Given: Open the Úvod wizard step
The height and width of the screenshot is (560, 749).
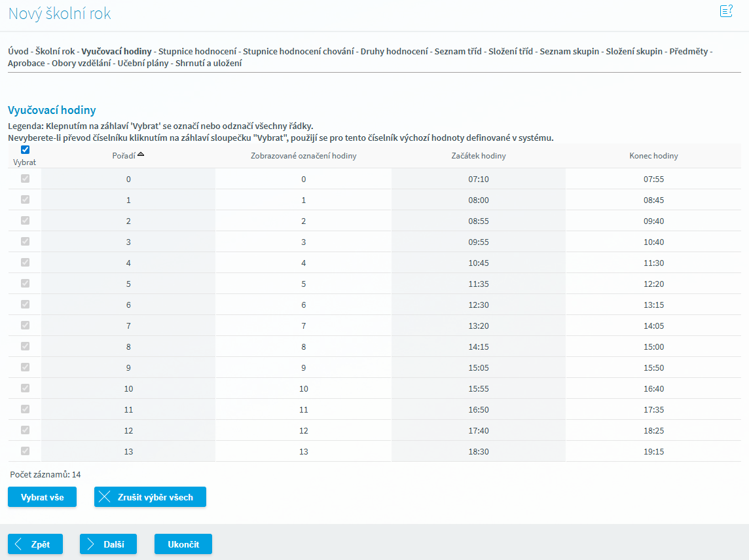Looking at the screenshot, I should [18, 51].
